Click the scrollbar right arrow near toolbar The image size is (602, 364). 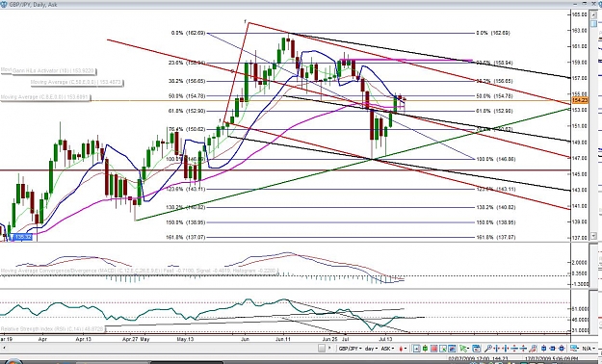click(x=329, y=349)
